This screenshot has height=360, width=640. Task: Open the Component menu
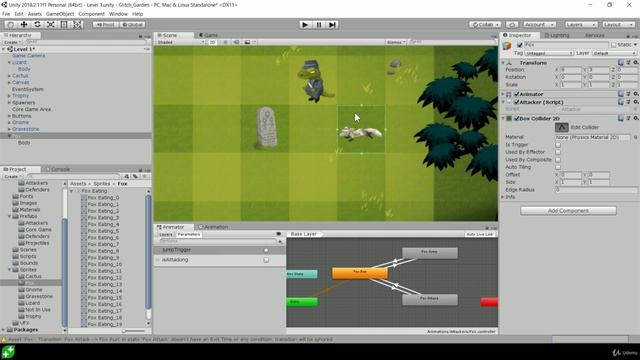click(x=91, y=14)
